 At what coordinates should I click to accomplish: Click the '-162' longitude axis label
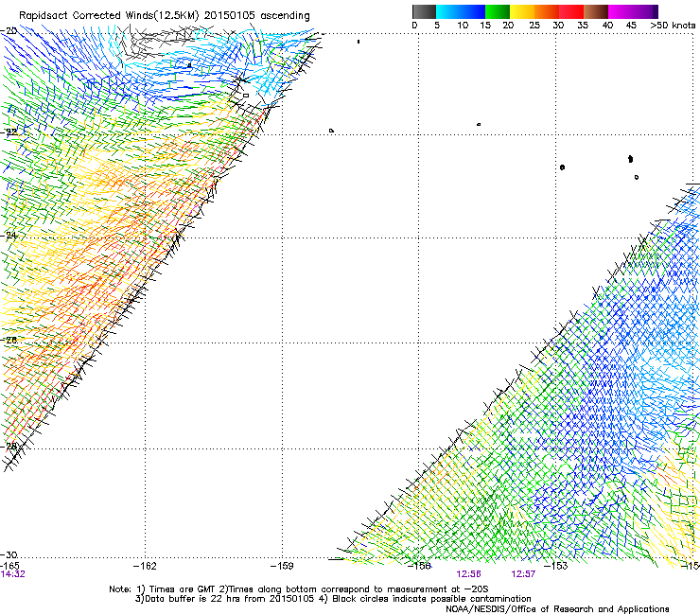tap(145, 566)
